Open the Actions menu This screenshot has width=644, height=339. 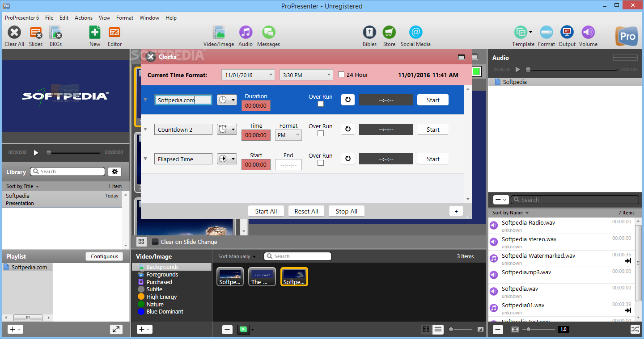click(84, 18)
